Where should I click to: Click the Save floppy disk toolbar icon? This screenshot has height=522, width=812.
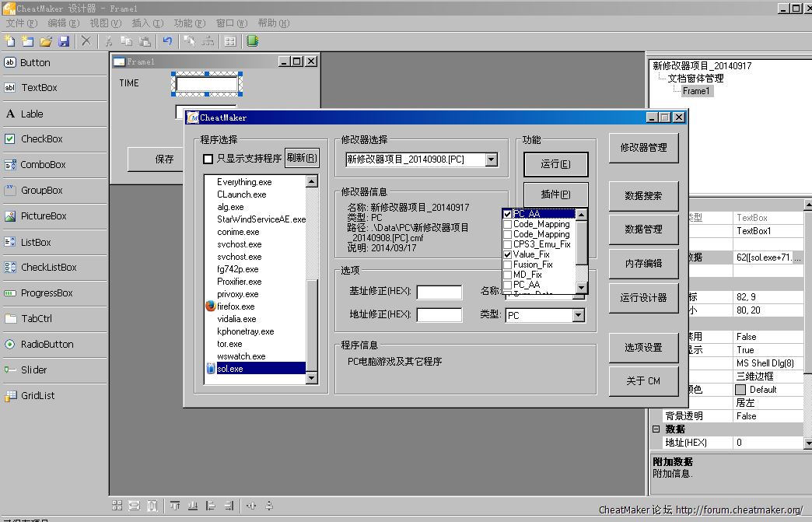coord(64,41)
